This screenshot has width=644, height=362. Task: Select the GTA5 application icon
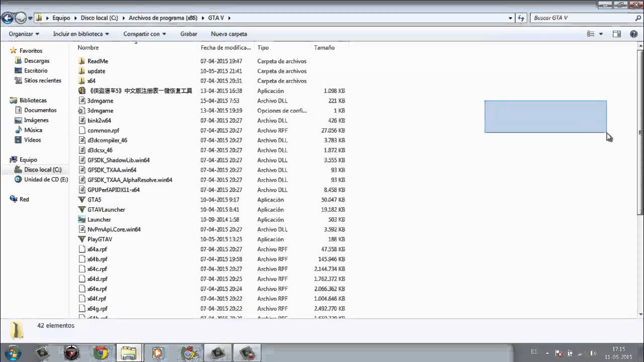[82, 200]
